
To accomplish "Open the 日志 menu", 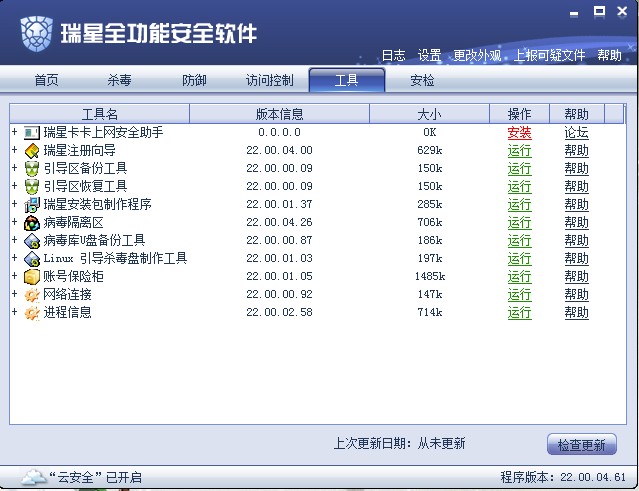I will [x=393, y=55].
